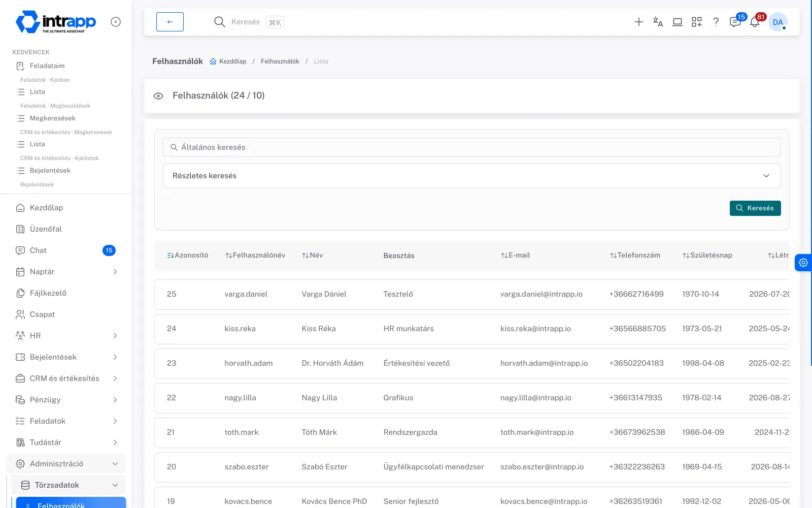Collapse Törzsadatok submenu
This screenshot has height=508, width=812.
[x=69, y=485]
